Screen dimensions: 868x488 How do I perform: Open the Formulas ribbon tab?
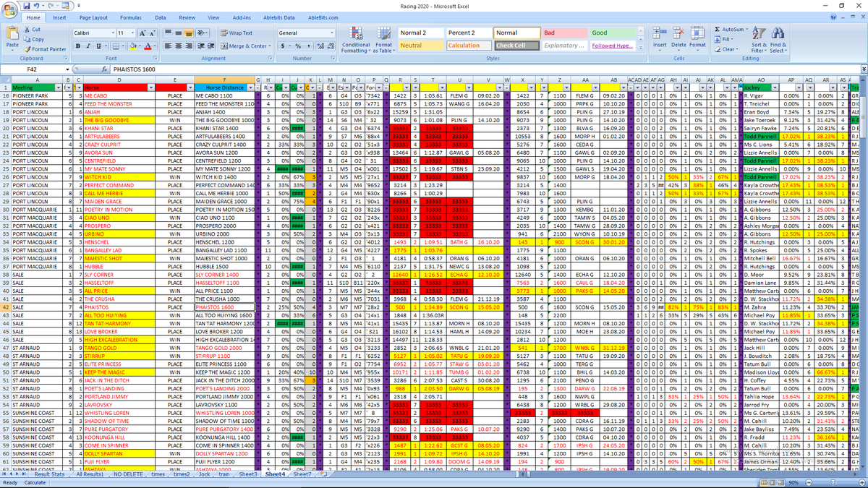point(131,17)
